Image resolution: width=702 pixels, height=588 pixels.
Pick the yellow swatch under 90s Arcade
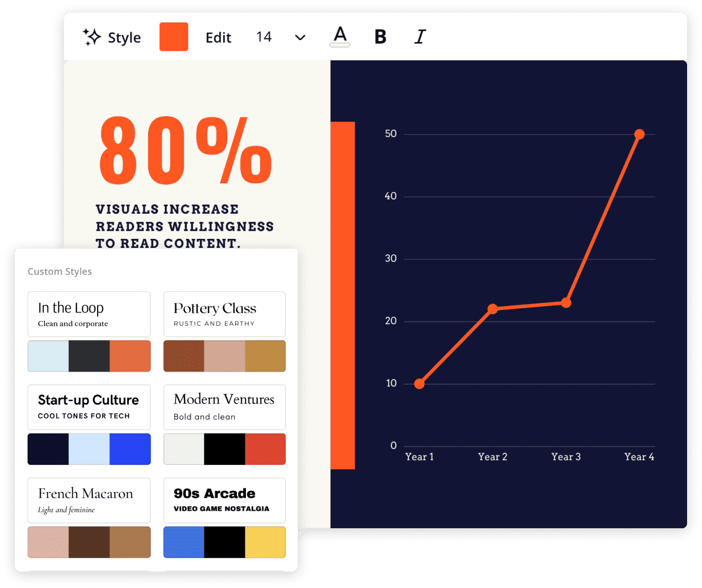click(266, 542)
